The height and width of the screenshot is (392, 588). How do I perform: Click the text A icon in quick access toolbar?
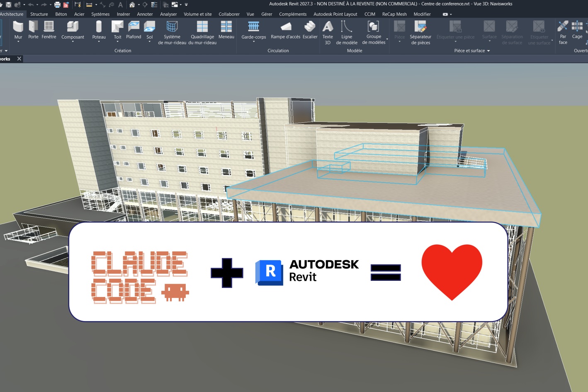click(120, 5)
